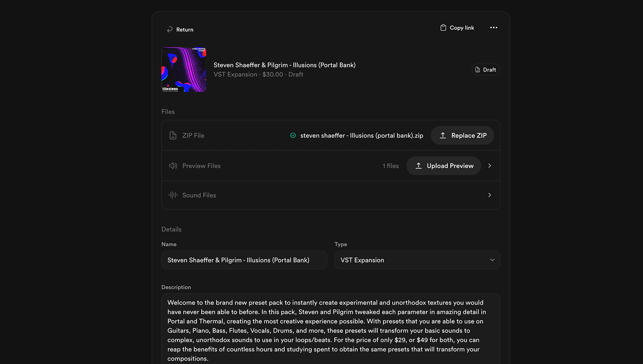The image size is (643, 364).
Task: Click the Illusions cover artwork thumbnail
Action: pos(183,69)
